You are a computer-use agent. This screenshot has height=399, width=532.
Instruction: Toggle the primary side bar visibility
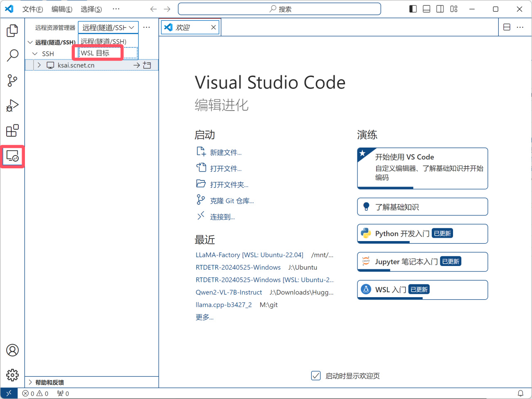[x=413, y=9]
